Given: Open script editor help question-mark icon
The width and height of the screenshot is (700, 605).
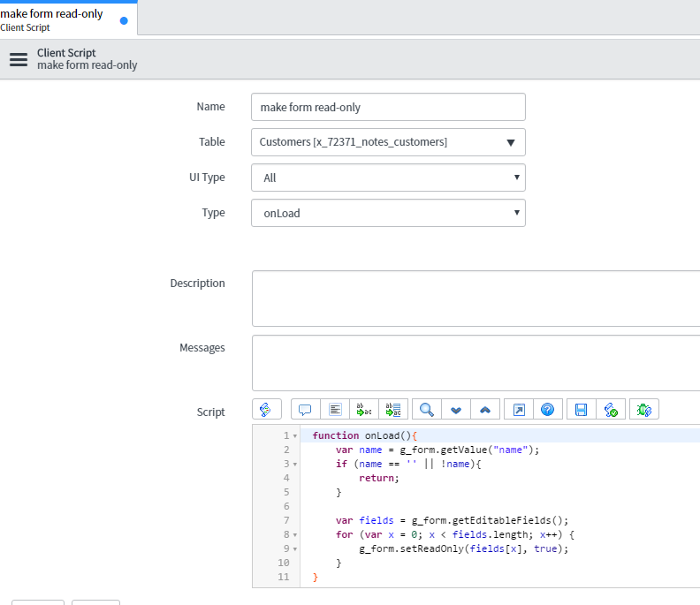Looking at the screenshot, I should point(548,410).
